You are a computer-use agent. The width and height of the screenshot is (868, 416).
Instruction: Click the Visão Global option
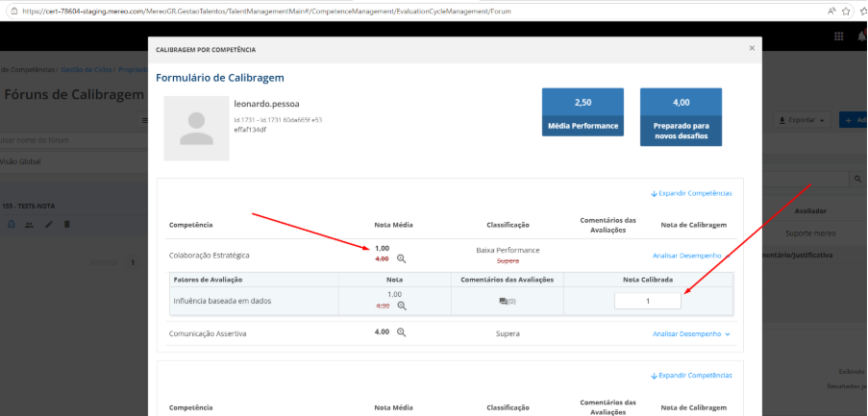coord(20,161)
